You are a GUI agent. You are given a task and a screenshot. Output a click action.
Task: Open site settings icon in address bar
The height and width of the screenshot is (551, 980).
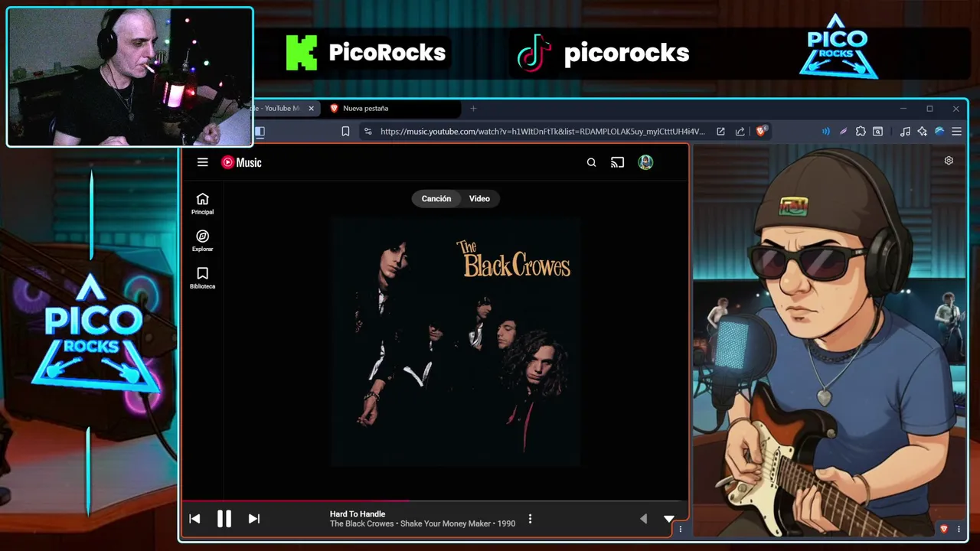tap(368, 132)
